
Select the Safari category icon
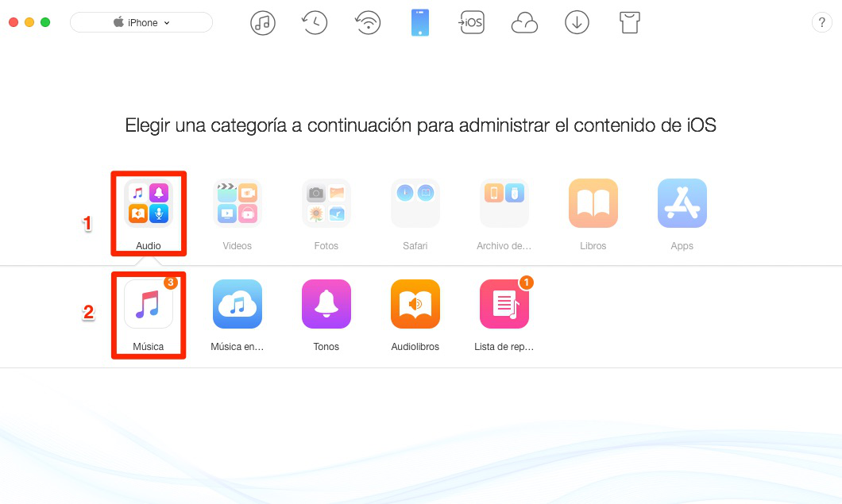pyautogui.click(x=415, y=203)
